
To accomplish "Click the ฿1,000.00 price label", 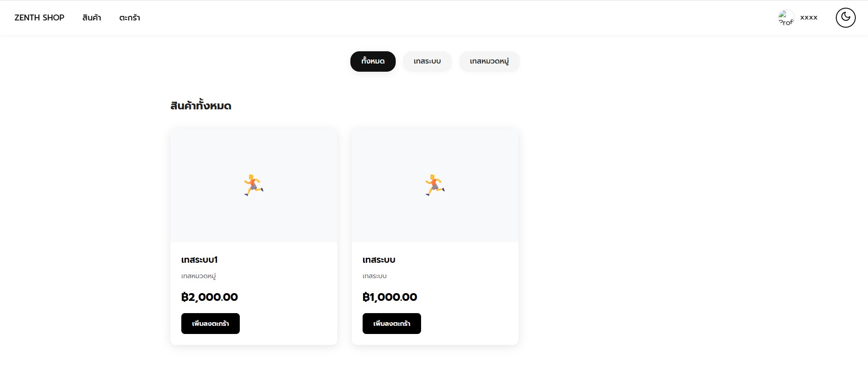I will click(x=390, y=297).
